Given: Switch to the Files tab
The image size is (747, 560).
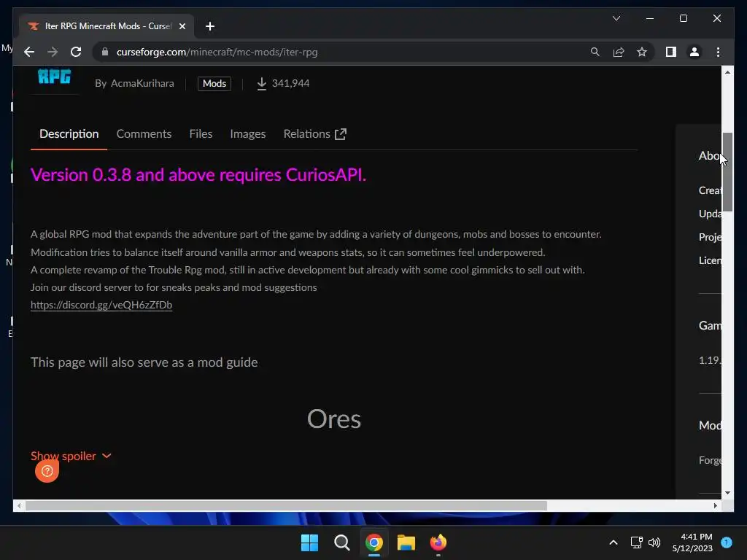Looking at the screenshot, I should click(x=201, y=134).
